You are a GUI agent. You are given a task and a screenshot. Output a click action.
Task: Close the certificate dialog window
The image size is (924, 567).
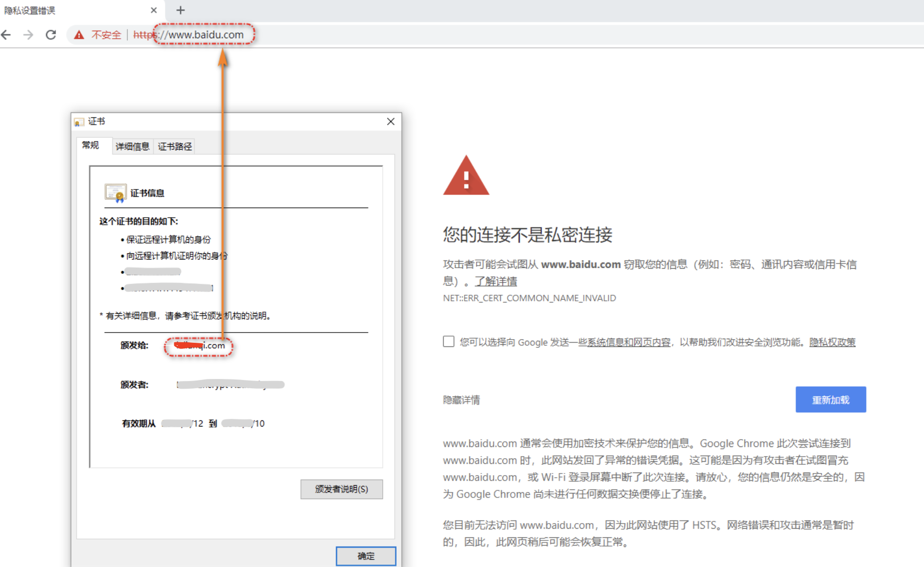pyautogui.click(x=390, y=122)
